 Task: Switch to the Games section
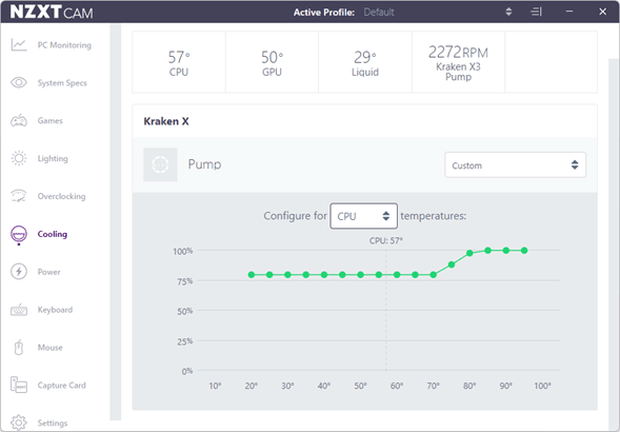(x=50, y=121)
